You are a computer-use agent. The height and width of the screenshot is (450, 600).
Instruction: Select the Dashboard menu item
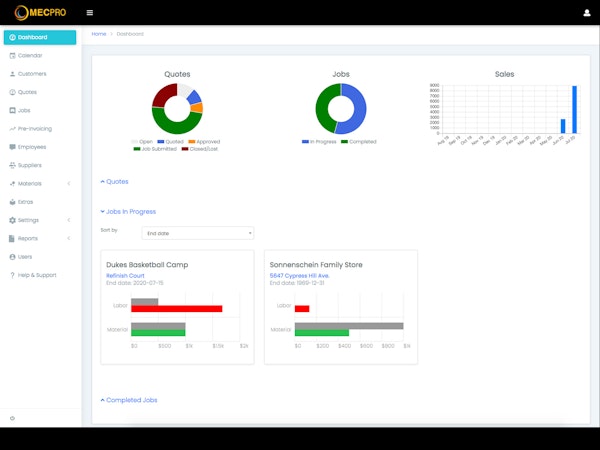click(39, 37)
